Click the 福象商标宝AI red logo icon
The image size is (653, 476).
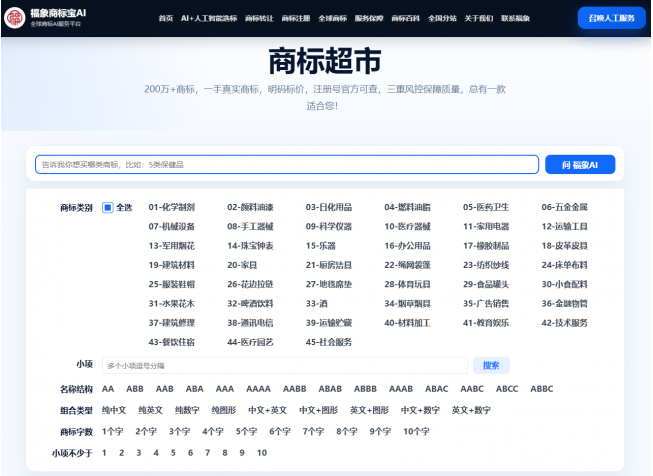point(15,18)
